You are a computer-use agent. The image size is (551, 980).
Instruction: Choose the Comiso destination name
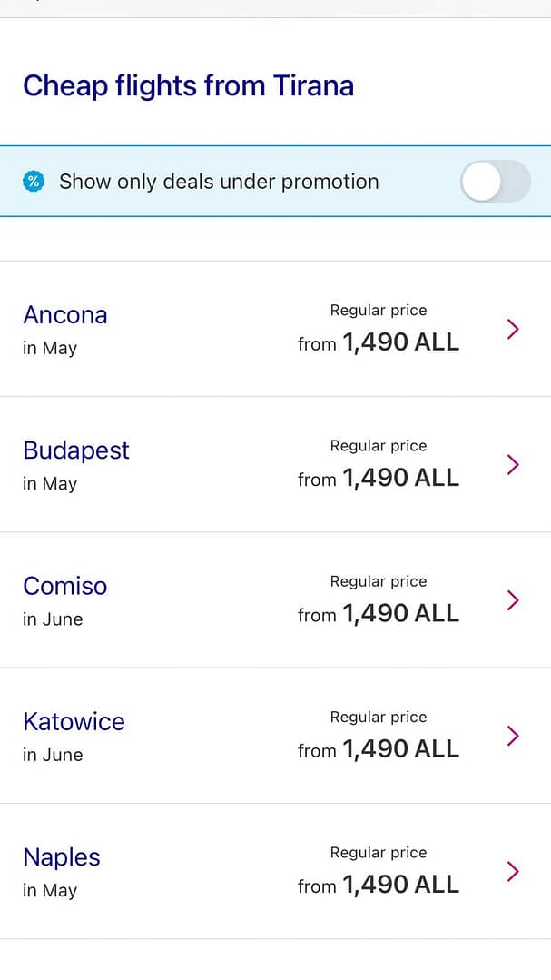pos(65,586)
